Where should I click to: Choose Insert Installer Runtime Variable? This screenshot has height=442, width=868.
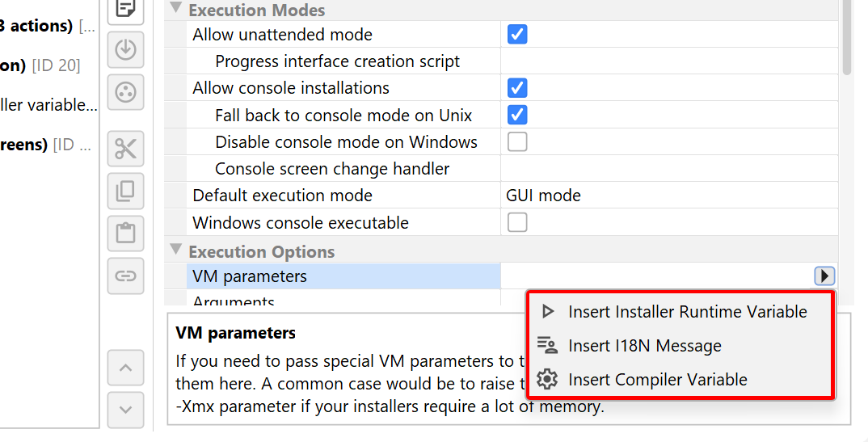coord(687,312)
